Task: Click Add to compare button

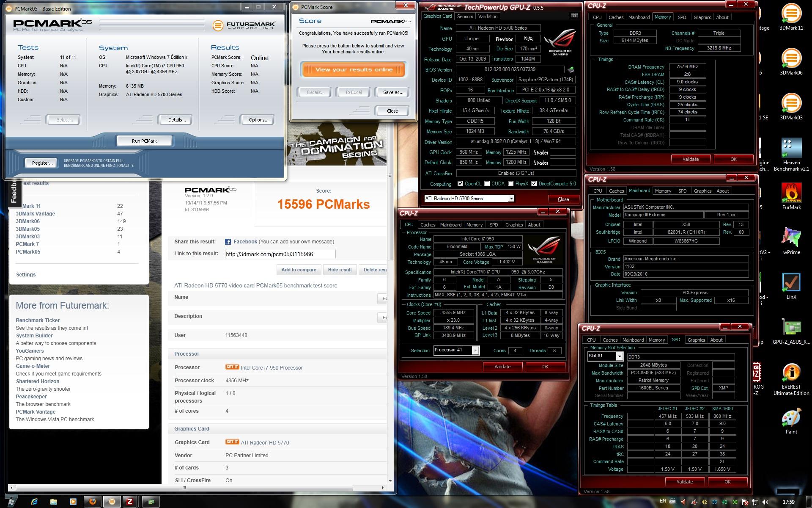Action: (x=299, y=270)
